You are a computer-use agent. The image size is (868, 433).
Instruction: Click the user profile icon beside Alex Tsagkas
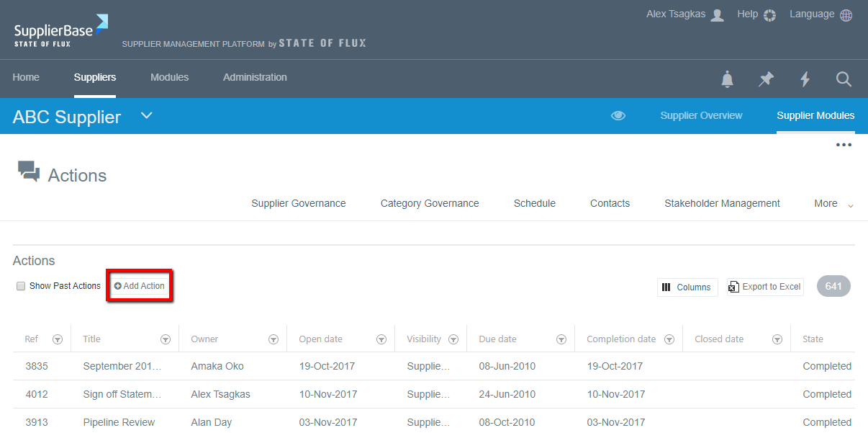pos(717,15)
